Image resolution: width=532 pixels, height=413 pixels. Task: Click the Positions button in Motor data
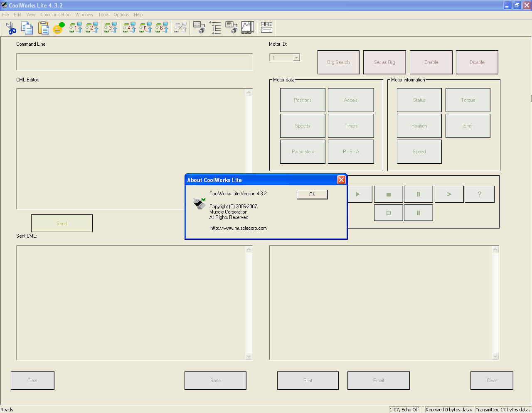303,100
